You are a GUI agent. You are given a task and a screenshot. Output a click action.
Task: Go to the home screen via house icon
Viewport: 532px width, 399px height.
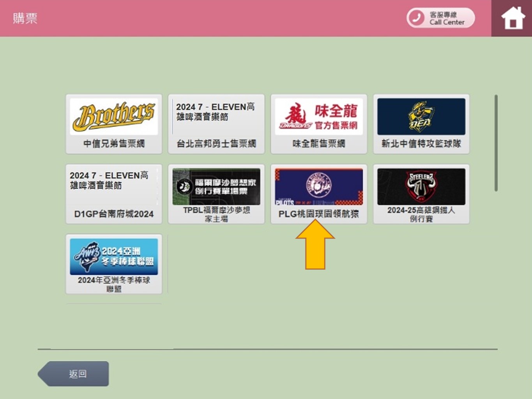click(513, 18)
